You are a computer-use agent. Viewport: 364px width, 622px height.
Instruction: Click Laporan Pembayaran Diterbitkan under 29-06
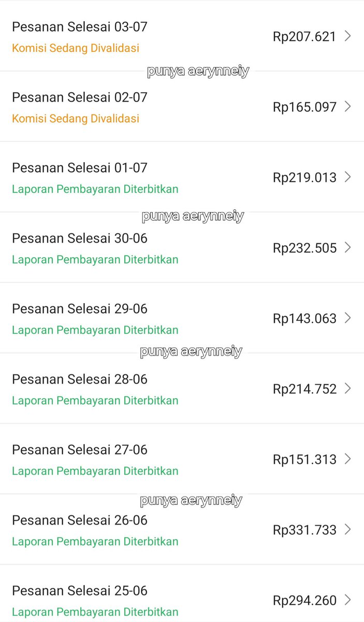click(x=95, y=330)
